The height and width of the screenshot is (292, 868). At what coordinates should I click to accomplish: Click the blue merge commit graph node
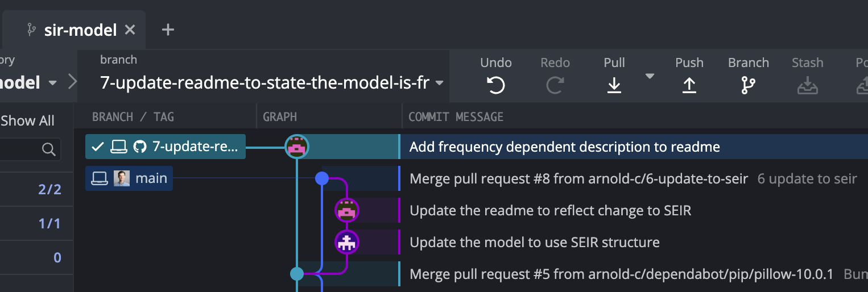(322, 178)
